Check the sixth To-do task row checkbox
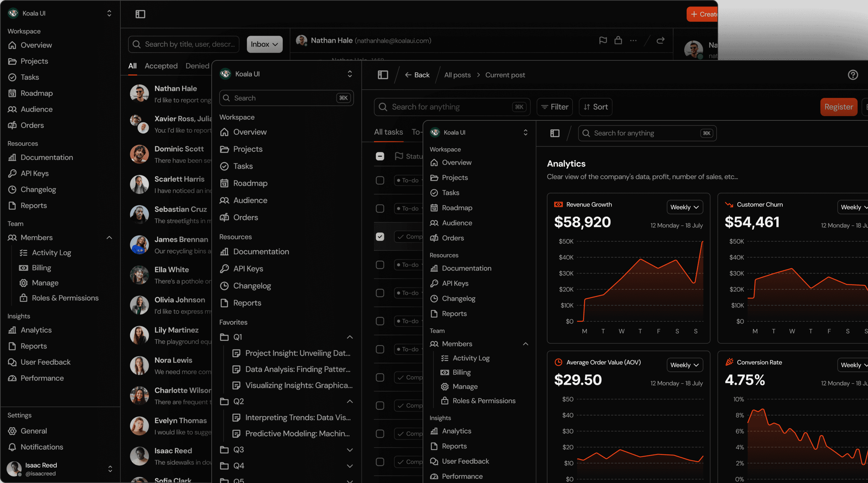The image size is (868, 483). coord(380,349)
